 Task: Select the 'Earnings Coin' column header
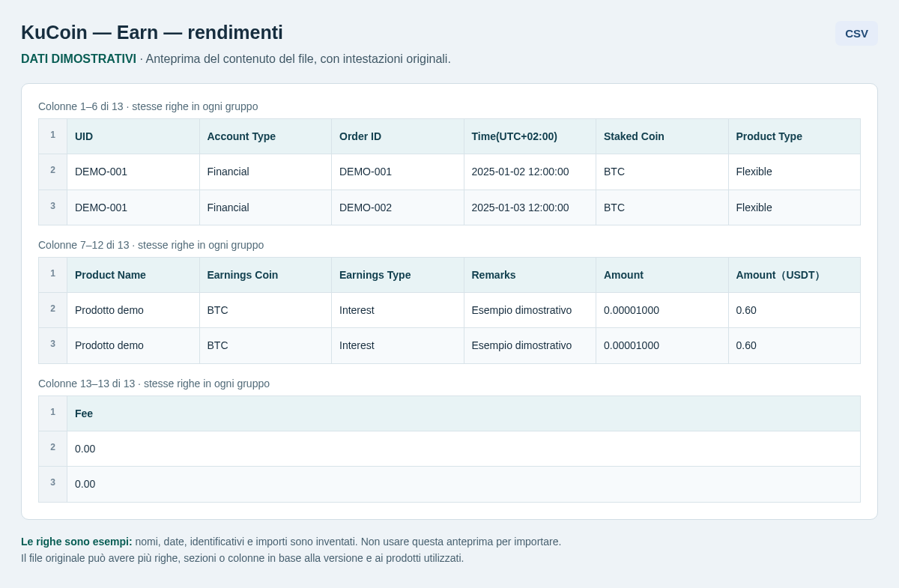click(x=266, y=275)
